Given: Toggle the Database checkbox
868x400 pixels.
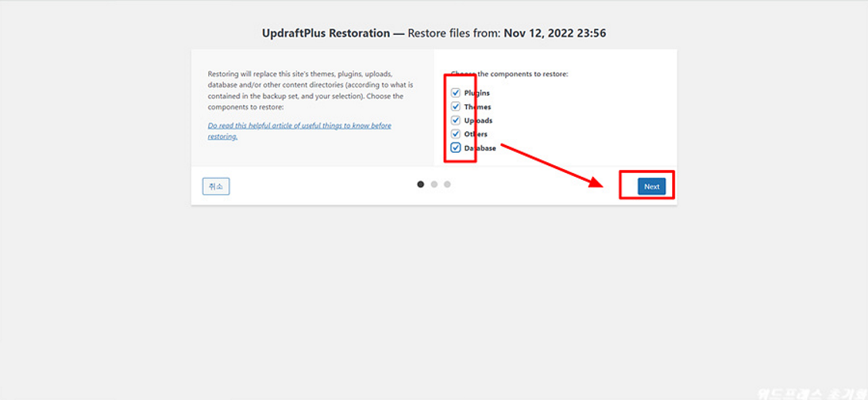Looking at the screenshot, I should click(455, 148).
